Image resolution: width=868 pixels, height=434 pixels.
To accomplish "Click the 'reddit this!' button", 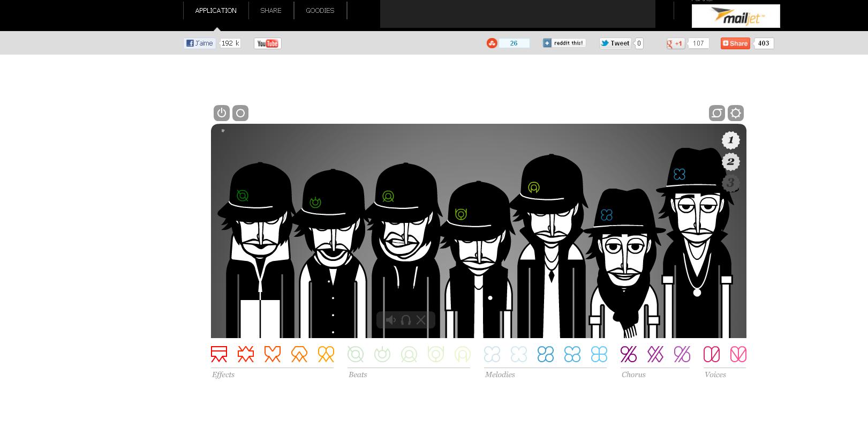I will (x=564, y=43).
